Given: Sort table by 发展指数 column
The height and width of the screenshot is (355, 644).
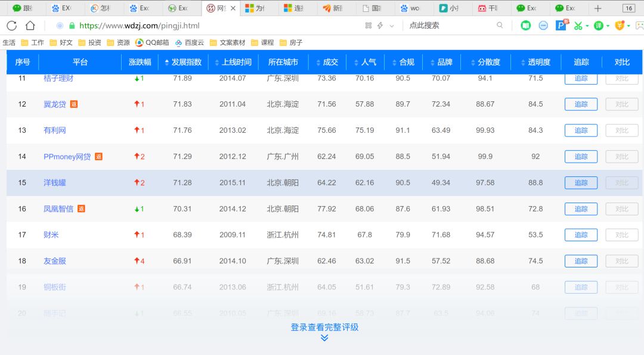Looking at the screenshot, I should pos(183,62).
